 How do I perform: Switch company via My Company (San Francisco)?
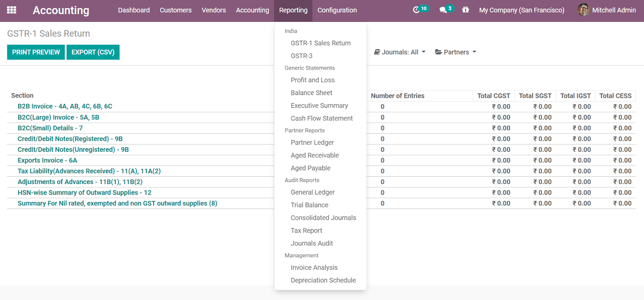[522, 10]
